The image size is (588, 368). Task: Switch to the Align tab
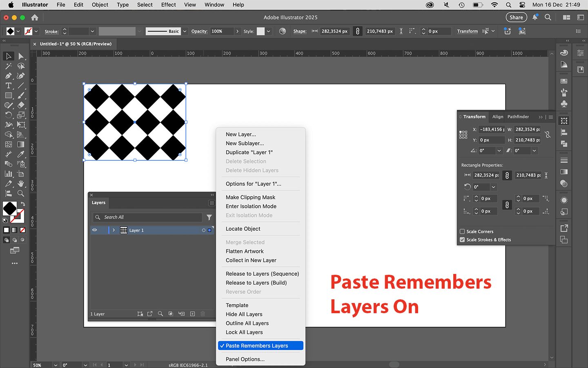(498, 117)
